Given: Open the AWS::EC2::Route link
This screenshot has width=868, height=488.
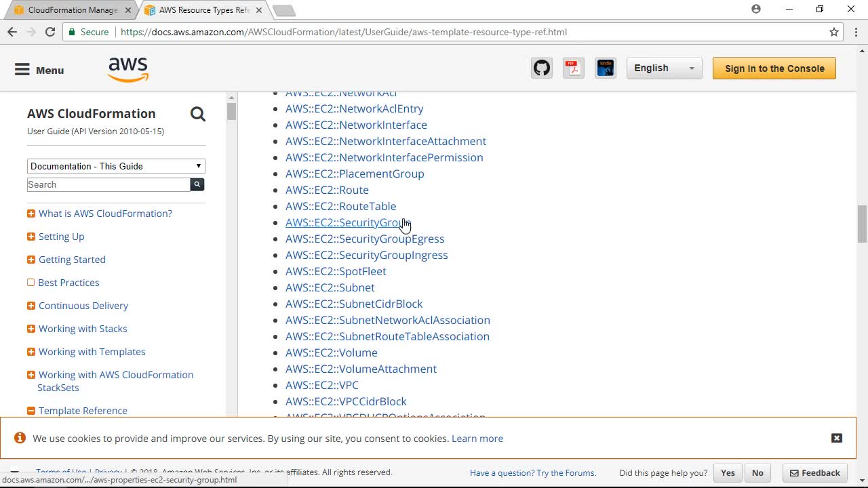Looking at the screenshot, I should tap(327, 190).
